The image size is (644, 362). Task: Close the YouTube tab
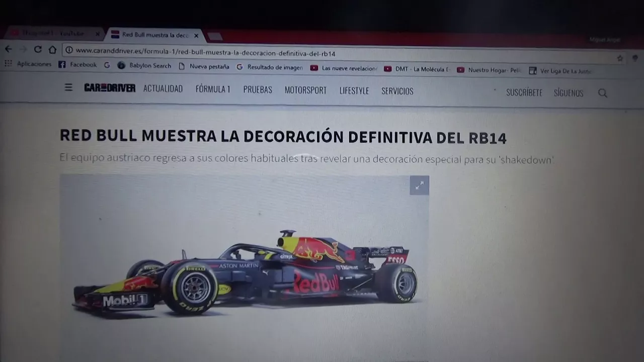[x=98, y=34]
